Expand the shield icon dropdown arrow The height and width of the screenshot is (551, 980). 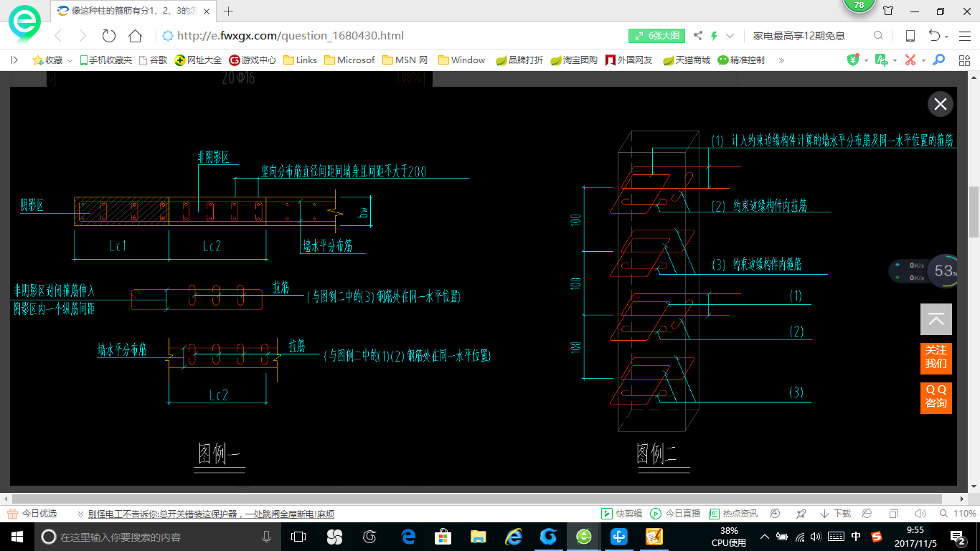[866, 61]
